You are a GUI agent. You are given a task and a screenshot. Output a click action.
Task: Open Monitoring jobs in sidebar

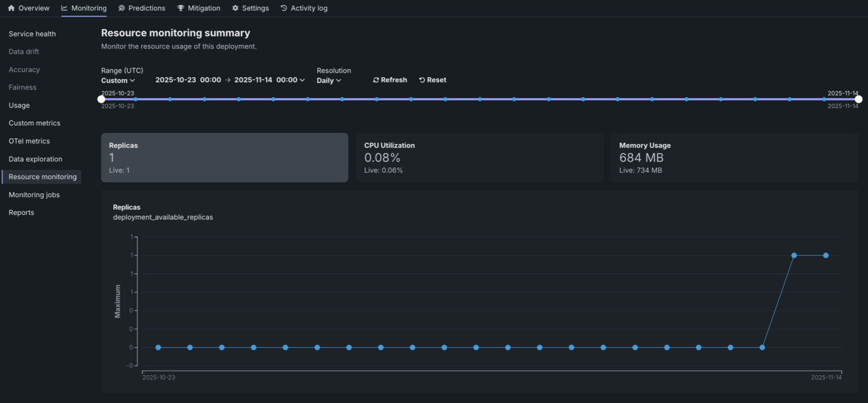click(34, 195)
